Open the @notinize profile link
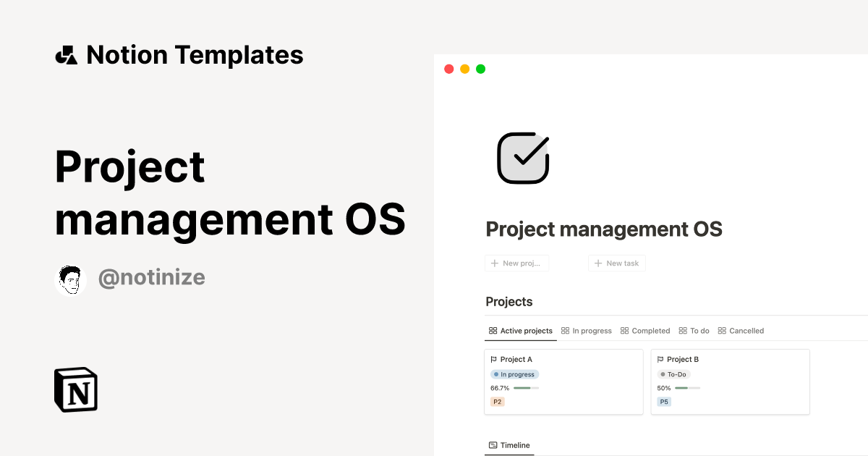The height and width of the screenshot is (456, 868). 151,277
